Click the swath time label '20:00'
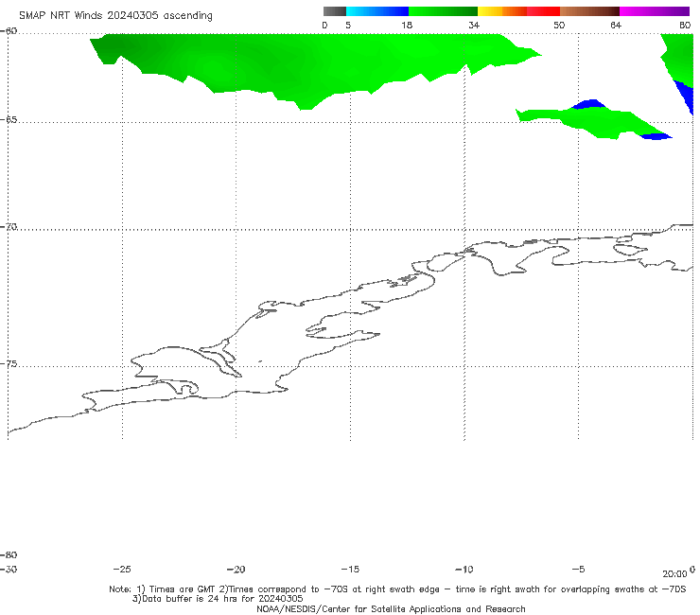 pos(674,574)
